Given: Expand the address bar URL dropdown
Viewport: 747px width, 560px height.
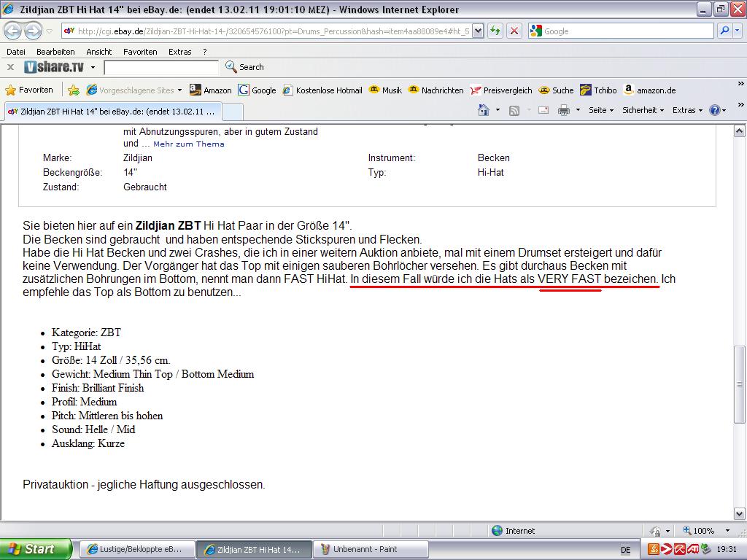Looking at the screenshot, I should [479, 31].
